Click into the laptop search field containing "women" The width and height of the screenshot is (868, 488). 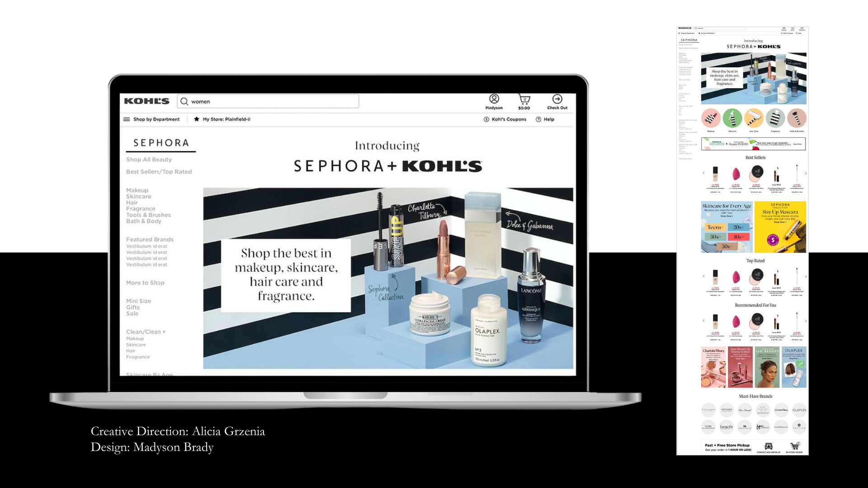[271, 101]
